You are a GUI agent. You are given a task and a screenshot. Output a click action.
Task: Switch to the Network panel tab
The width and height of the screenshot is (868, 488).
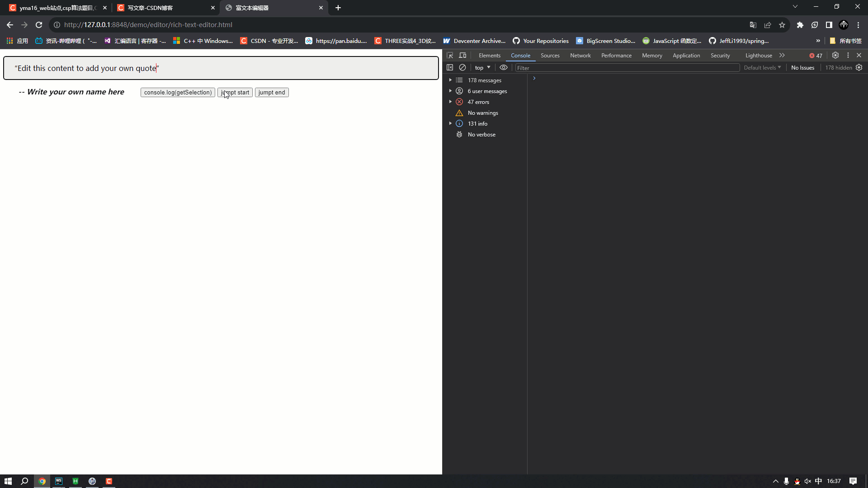580,55
